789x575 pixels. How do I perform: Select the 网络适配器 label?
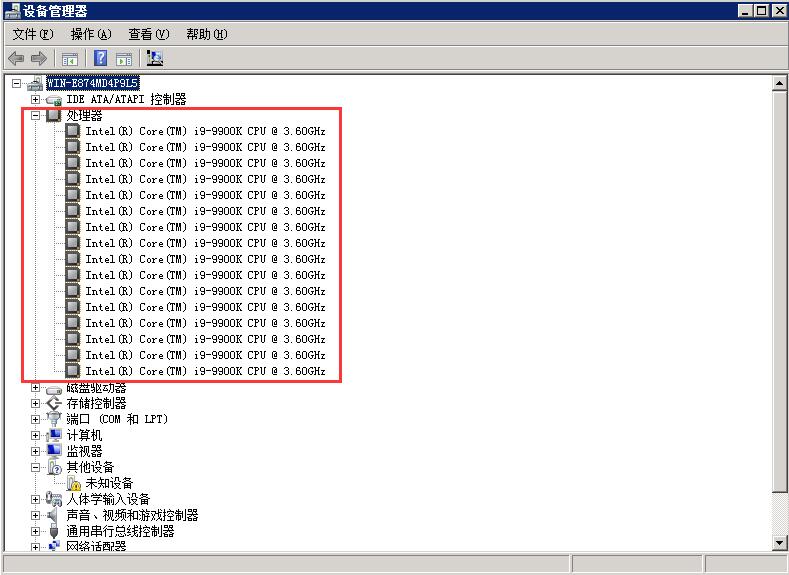coord(96,546)
